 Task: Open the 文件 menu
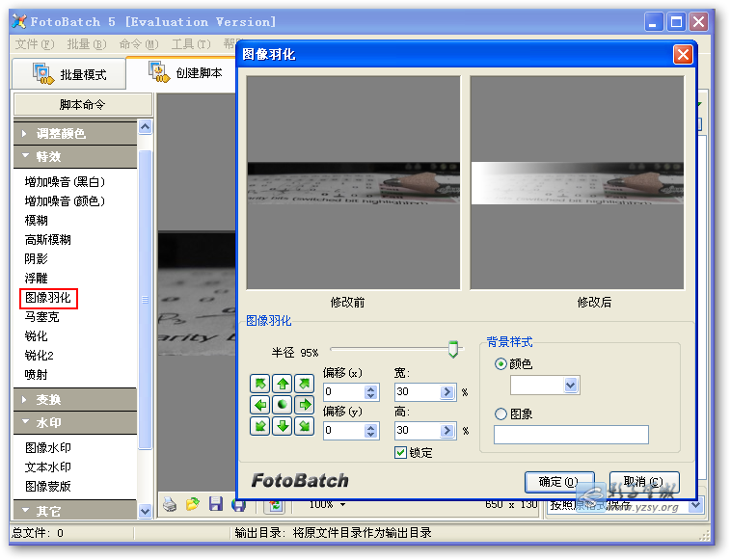point(33,44)
